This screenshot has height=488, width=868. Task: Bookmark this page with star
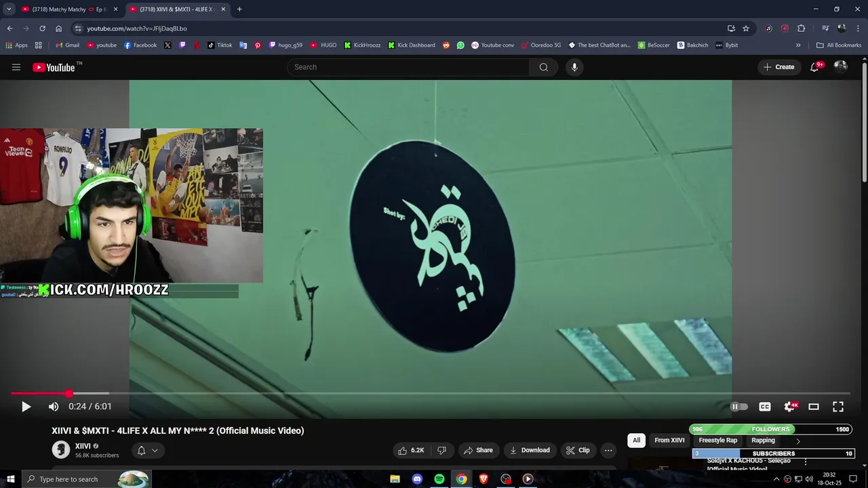(746, 28)
